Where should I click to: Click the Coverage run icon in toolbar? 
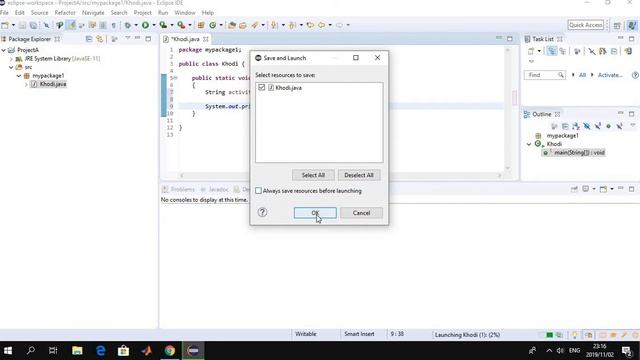coord(163,25)
